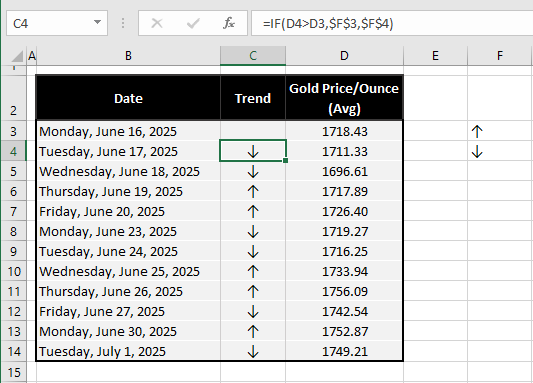The height and width of the screenshot is (383, 533).
Task: Select row 11 header
Action: [13, 291]
